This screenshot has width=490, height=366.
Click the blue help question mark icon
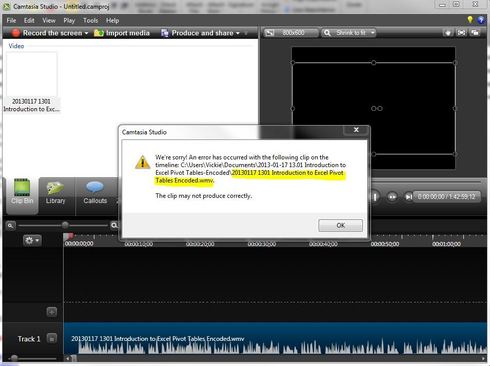[x=481, y=20]
